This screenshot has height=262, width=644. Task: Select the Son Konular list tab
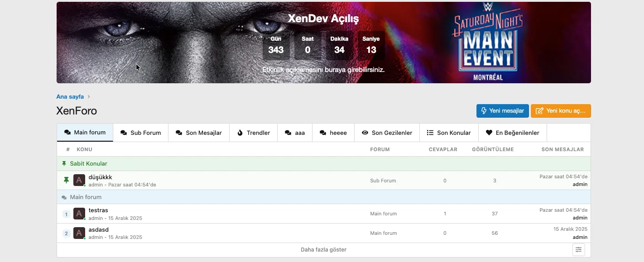click(448, 133)
